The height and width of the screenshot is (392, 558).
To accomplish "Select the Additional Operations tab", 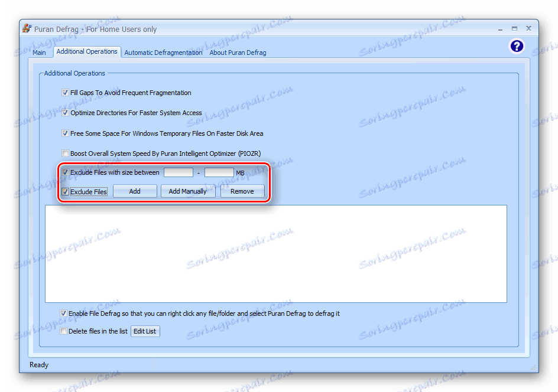I will point(87,51).
